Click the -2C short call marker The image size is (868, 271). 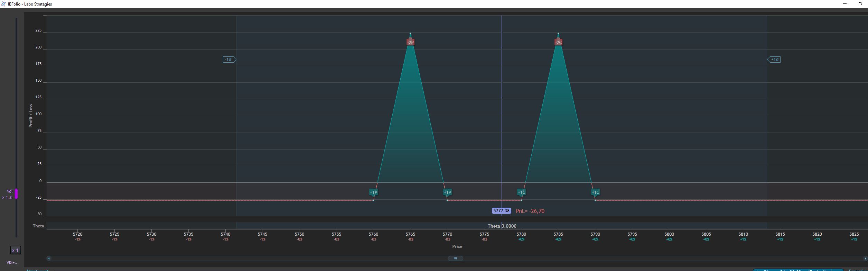(x=558, y=42)
